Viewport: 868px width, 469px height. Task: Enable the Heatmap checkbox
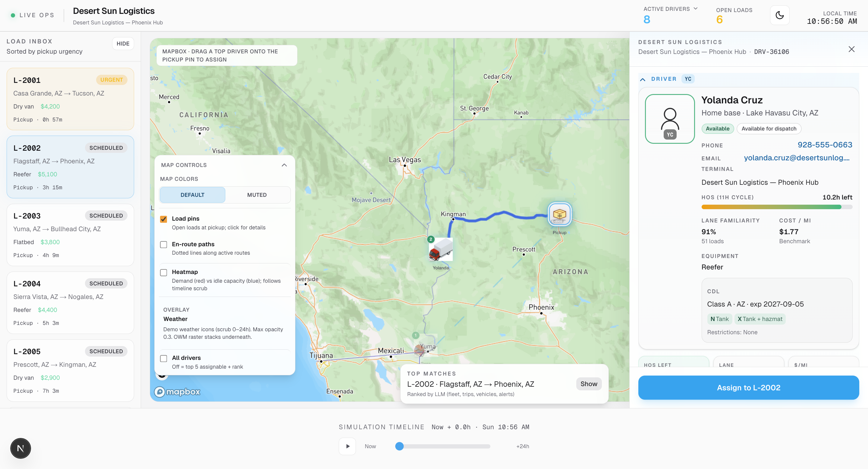[x=163, y=272]
